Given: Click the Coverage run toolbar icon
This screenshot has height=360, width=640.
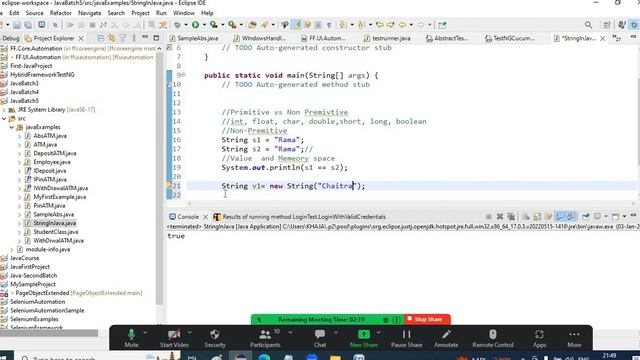Looking at the screenshot, I should click(x=213, y=25).
